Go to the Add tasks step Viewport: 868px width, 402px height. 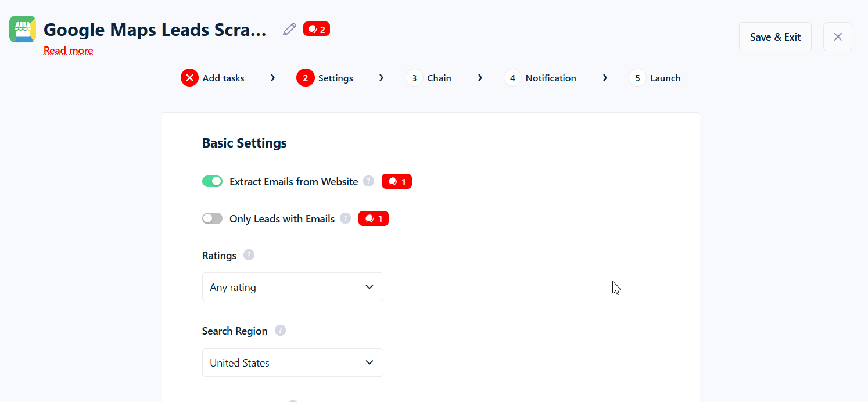tap(213, 78)
